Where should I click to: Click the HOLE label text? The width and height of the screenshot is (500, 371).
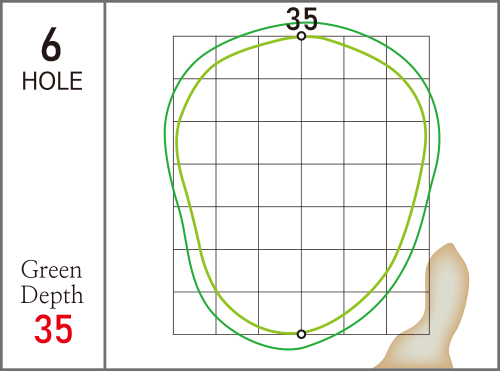(52, 81)
